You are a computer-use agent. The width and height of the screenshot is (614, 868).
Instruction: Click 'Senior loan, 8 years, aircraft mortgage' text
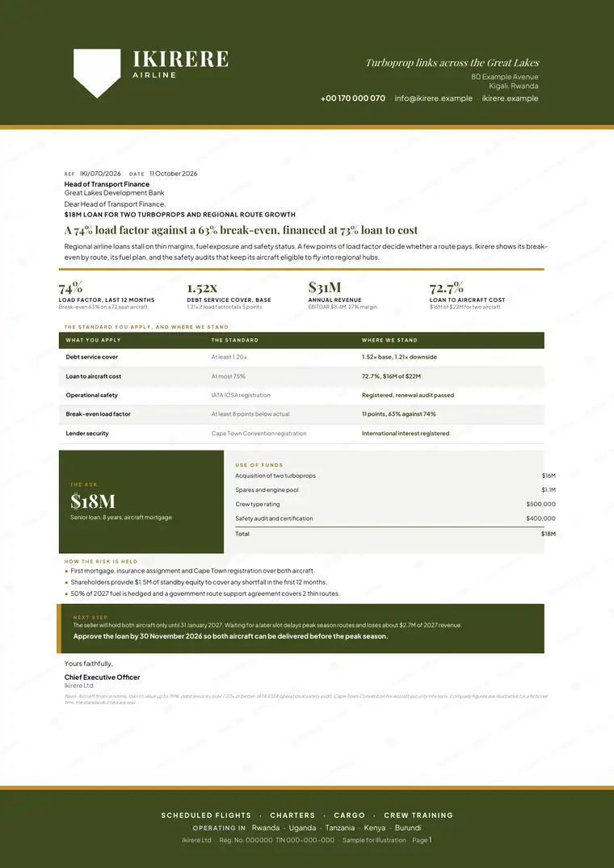[120, 518]
